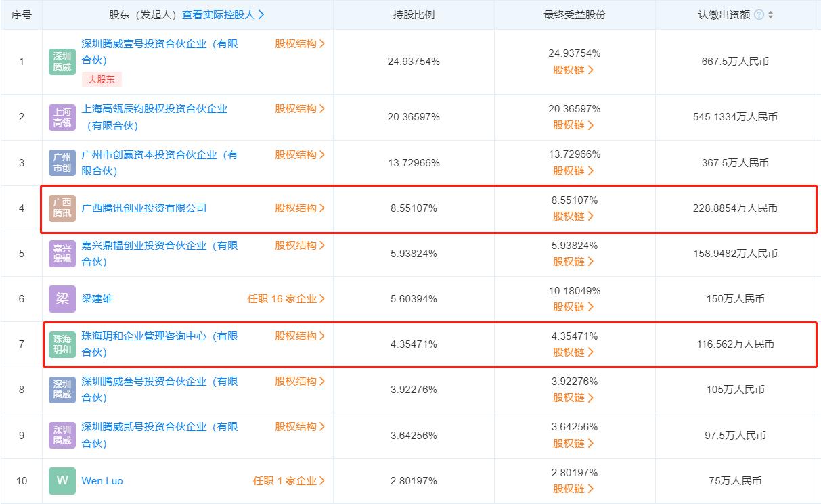Select 150万人民币 amount cell
The height and width of the screenshot is (504, 821).
(735, 299)
